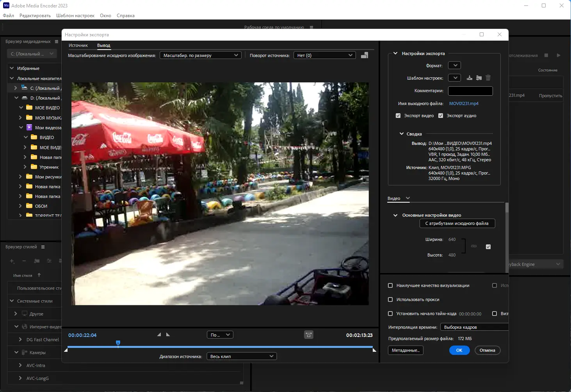Click the Комментарии text field
The height and width of the screenshot is (392, 571).
[470, 91]
